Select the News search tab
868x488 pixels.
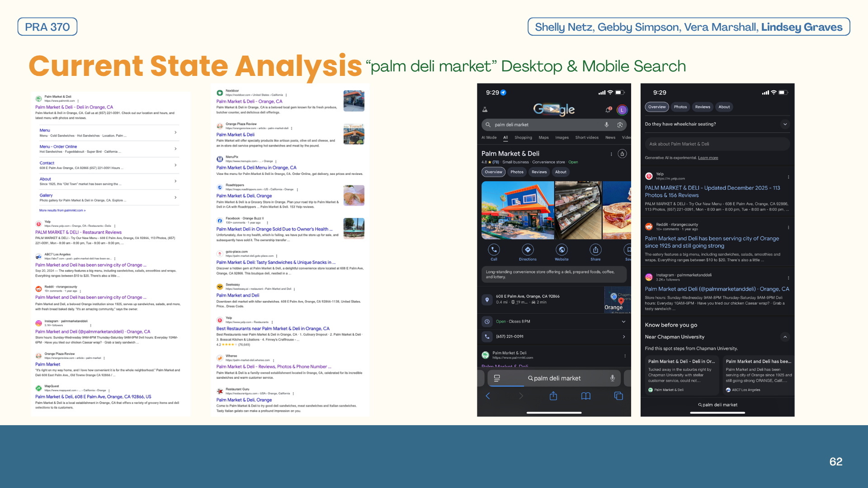[610, 137]
